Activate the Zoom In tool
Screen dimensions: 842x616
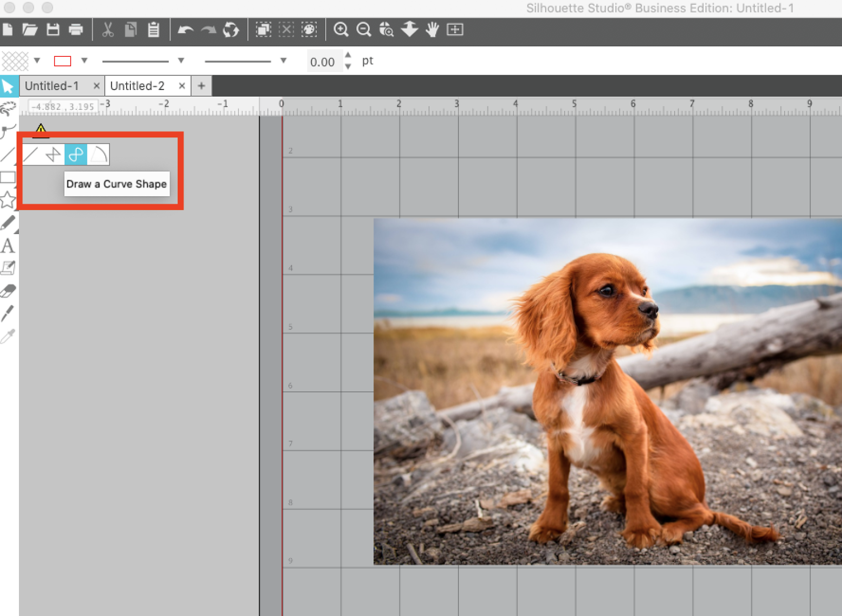[x=342, y=30]
